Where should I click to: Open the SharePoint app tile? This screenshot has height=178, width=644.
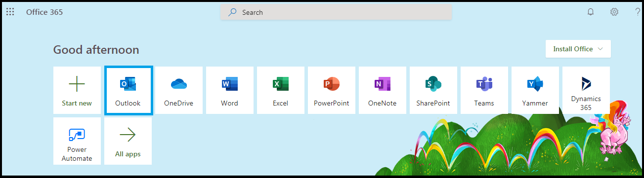tap(433, 90)
